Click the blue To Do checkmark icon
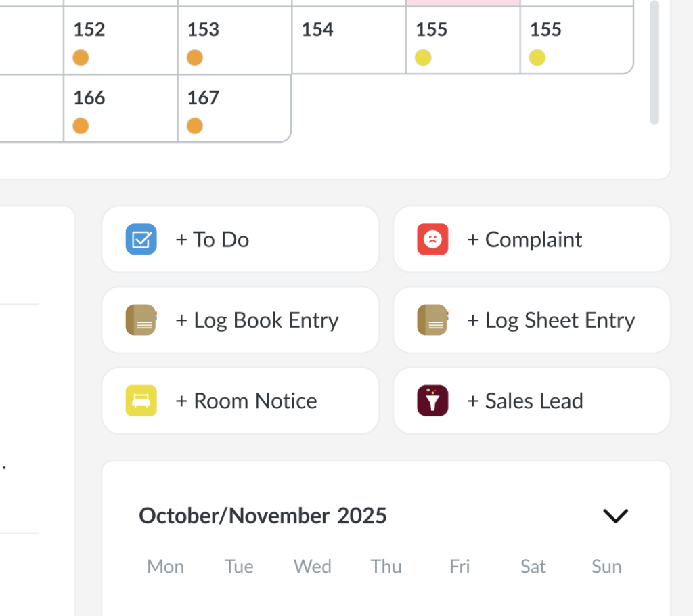693x616 pixels. point(141,239)
